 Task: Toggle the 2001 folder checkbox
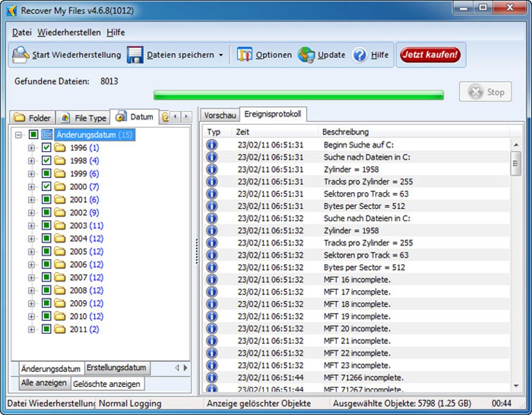[46, 199]
